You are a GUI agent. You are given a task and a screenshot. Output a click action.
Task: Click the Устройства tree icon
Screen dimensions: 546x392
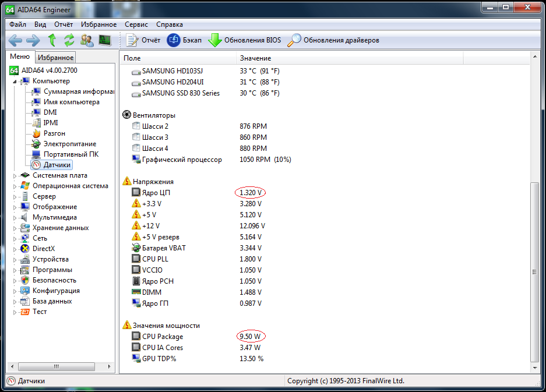[25, 259]
